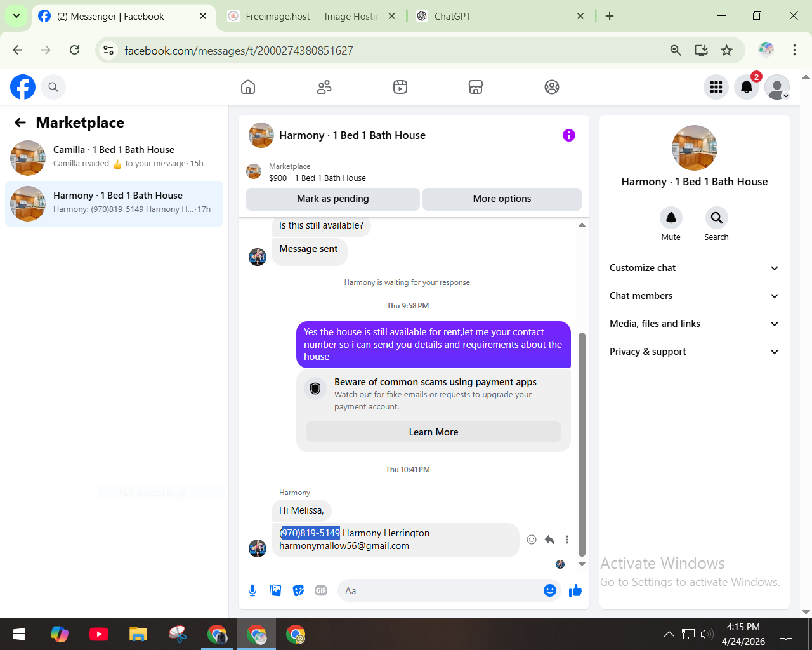Open the taskbar clock showing 4:15 PM
Image resolution: width=812 pixels, height=650 pixels.
743,634
